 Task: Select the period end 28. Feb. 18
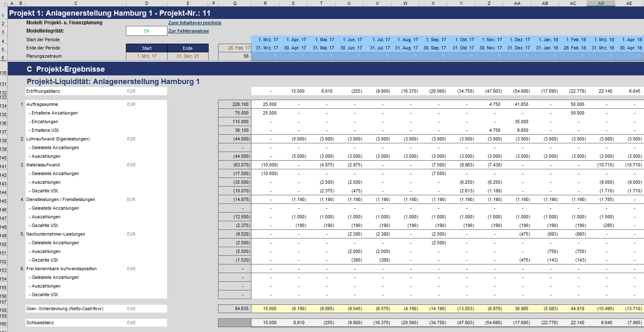point(573,48)
